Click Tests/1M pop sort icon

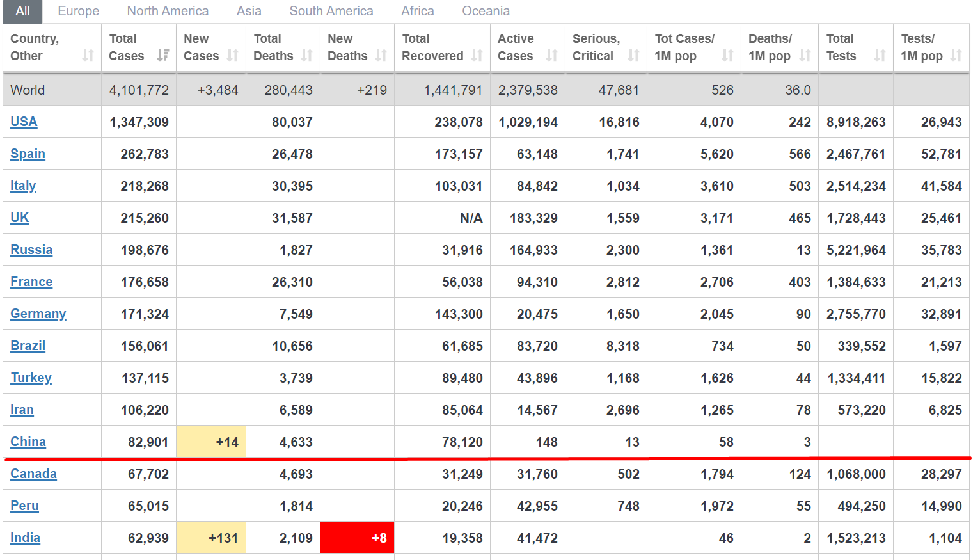(x=956, y=56)
